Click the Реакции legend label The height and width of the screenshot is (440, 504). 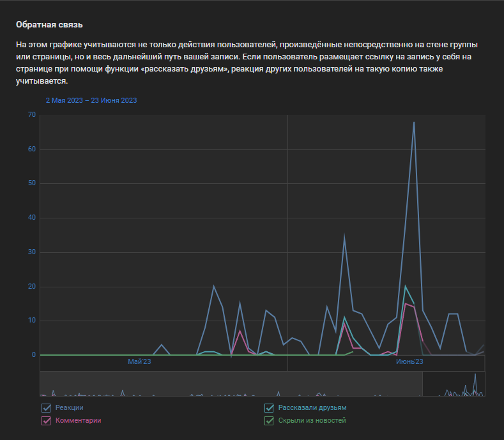69,407
